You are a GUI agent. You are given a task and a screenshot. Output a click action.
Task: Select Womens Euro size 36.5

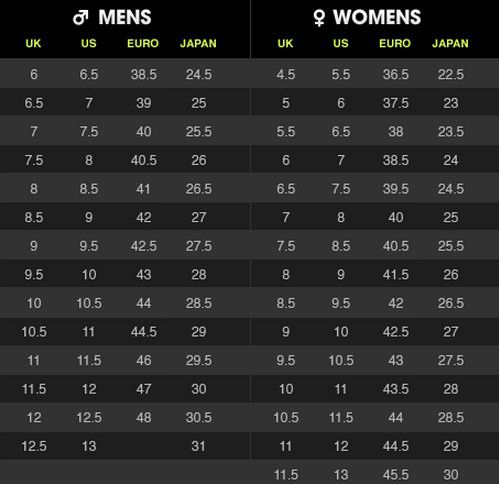click(x=396, y=74)
